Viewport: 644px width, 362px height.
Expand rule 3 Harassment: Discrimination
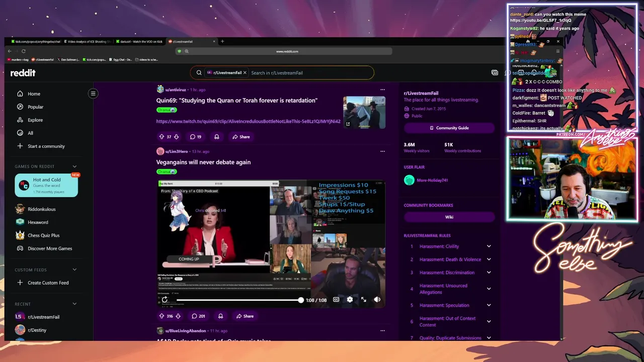click(489, 273)
